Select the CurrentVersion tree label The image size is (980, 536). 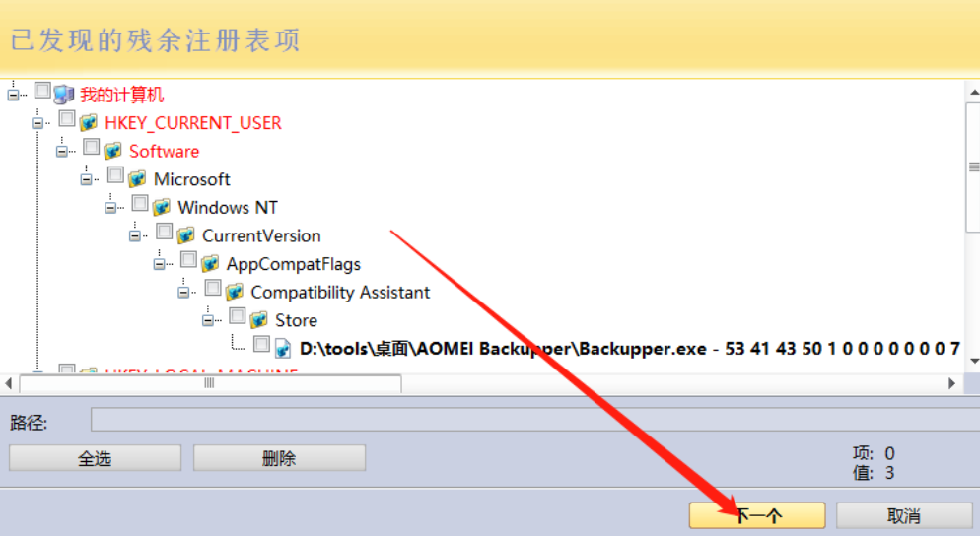(x=261, y=235)
